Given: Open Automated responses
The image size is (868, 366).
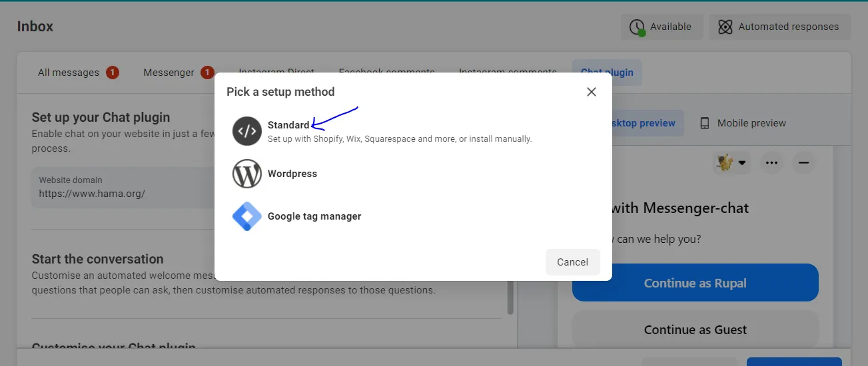Looking at the screenshot, I should [779, 27].
